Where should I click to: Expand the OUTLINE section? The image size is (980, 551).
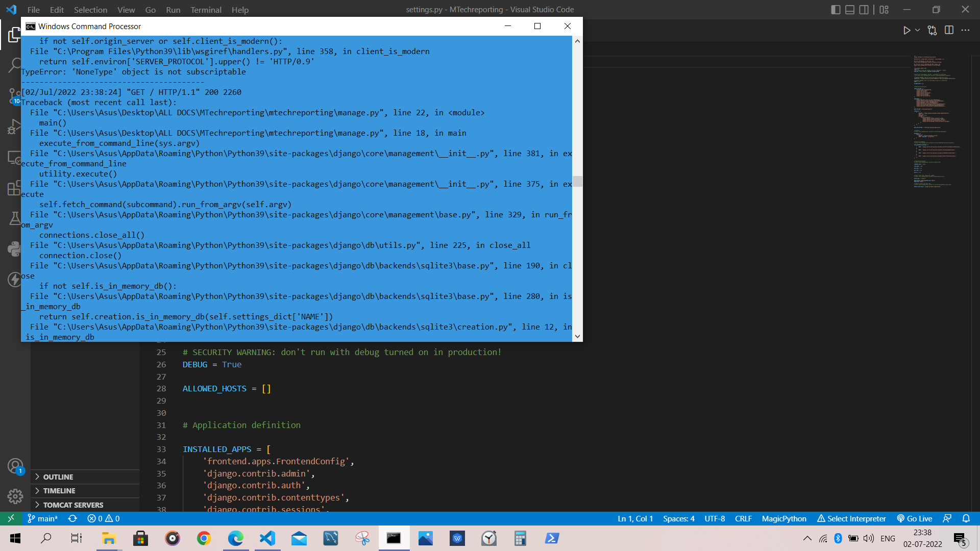tap(85, 477)
